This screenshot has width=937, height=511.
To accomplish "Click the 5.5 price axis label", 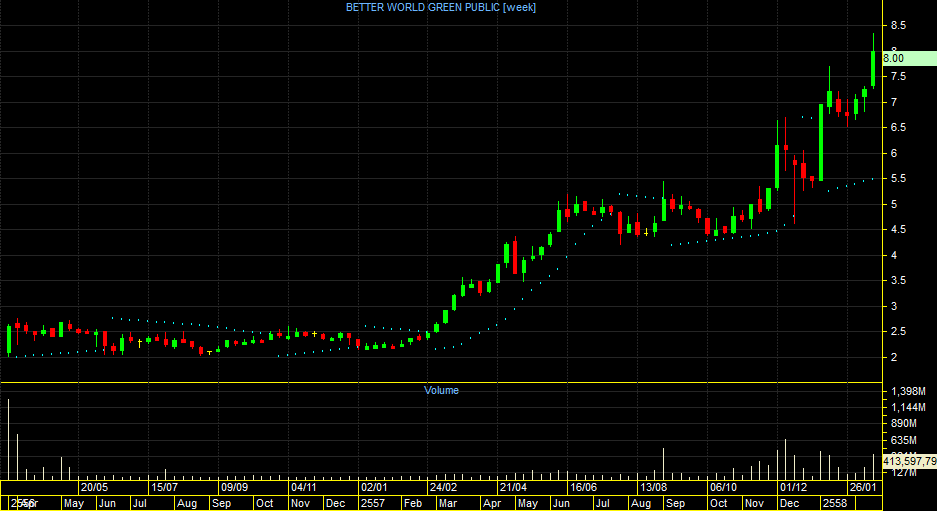I will click(898, 179).
